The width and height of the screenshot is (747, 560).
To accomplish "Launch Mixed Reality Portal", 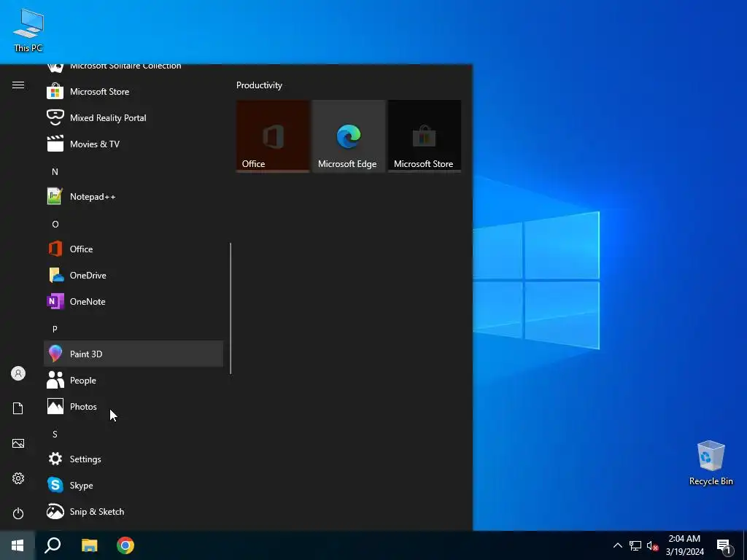I will pos(133,117).
